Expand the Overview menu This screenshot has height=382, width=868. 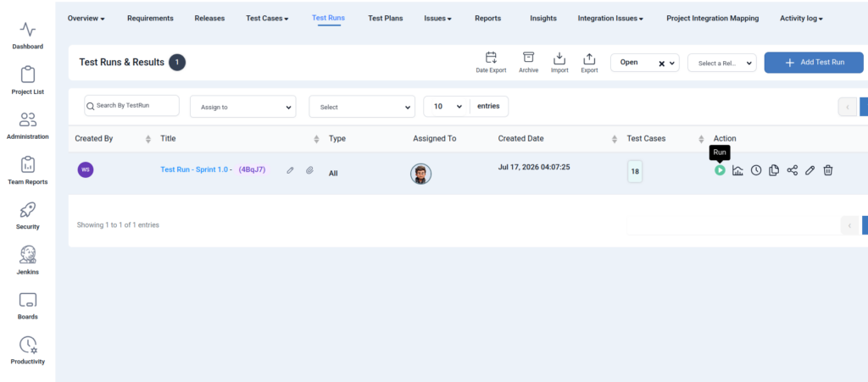pyautogui.click(x=86, y=19)
